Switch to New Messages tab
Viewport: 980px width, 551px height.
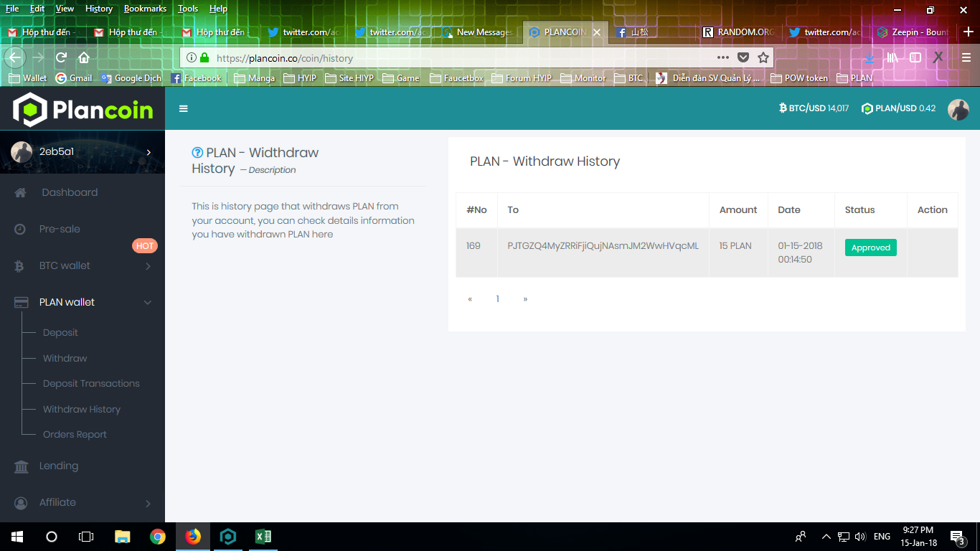[x=478, y=32]
